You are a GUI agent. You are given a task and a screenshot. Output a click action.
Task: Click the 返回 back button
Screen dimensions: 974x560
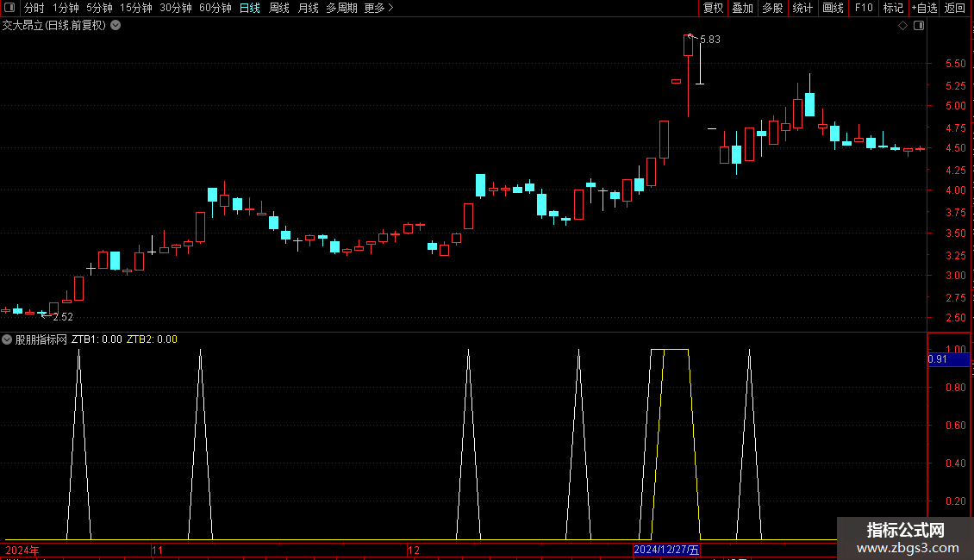[955, 8]
